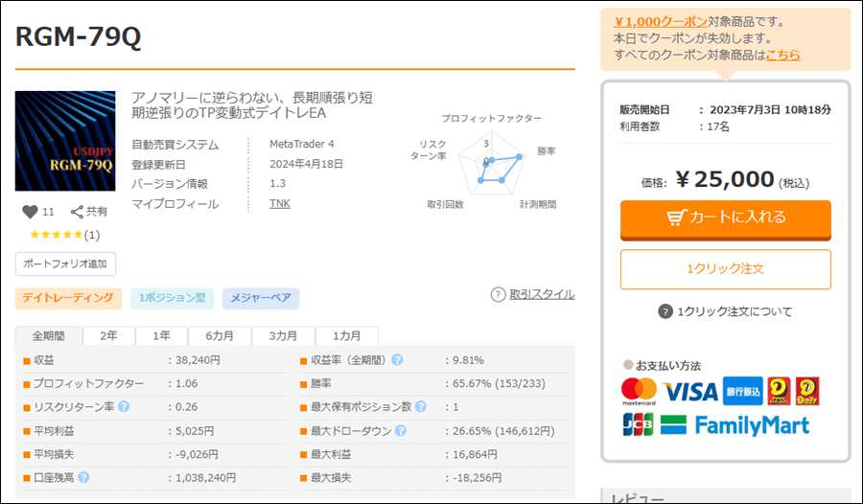
Task: Click the ポートフォリオ追加 button
Action: pos(65,263)
